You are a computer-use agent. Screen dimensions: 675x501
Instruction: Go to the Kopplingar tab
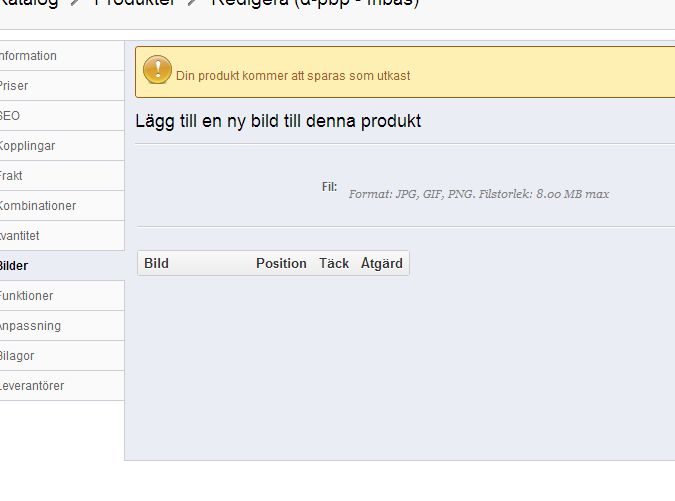click(28, 146)
